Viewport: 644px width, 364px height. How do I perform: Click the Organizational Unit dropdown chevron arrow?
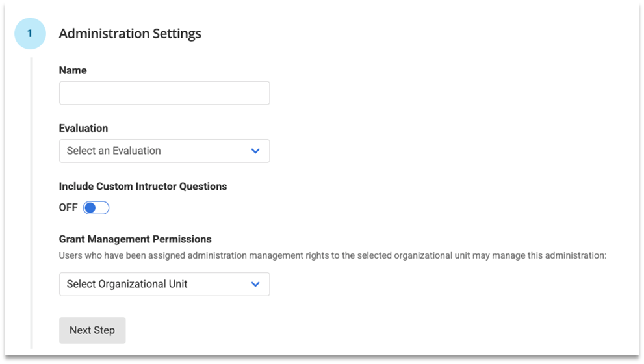255,284
